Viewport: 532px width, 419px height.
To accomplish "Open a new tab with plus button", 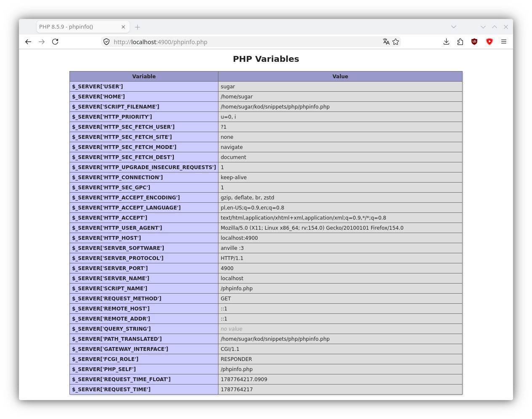I will tap(137, 27).
